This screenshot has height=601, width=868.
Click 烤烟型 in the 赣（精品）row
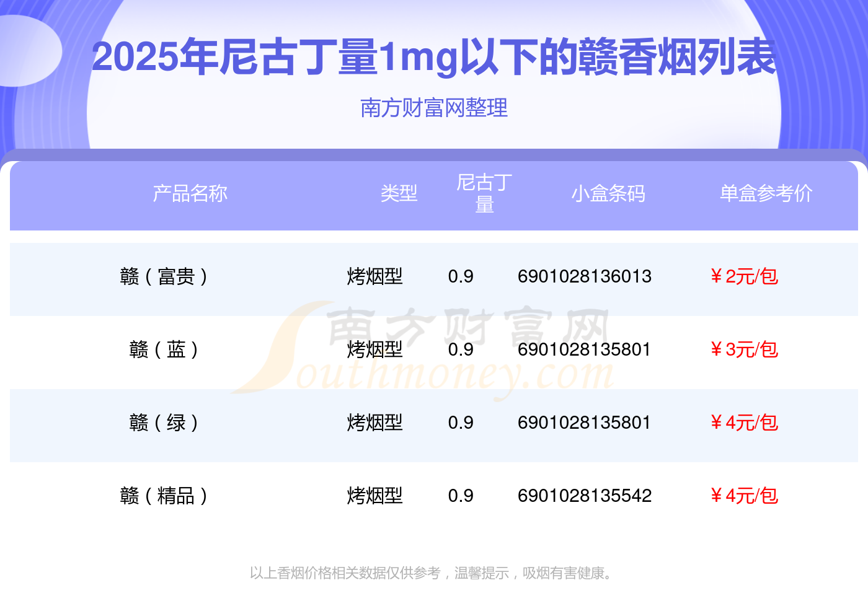point(375,496)
